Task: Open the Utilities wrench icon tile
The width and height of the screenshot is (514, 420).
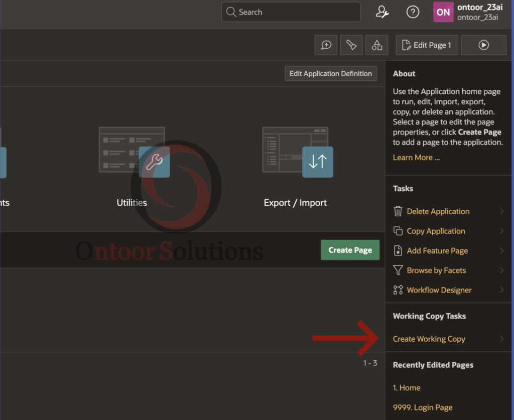Action: click(154, 162)
